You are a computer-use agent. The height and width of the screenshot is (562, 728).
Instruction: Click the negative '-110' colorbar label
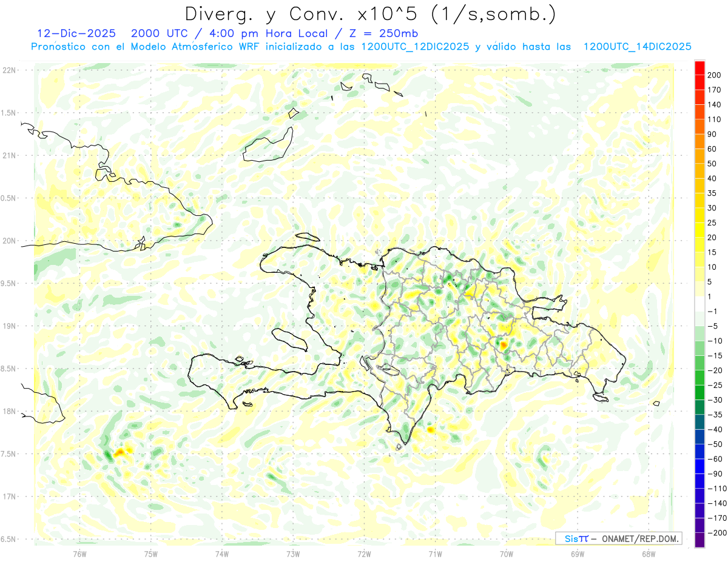pos(716,489)
